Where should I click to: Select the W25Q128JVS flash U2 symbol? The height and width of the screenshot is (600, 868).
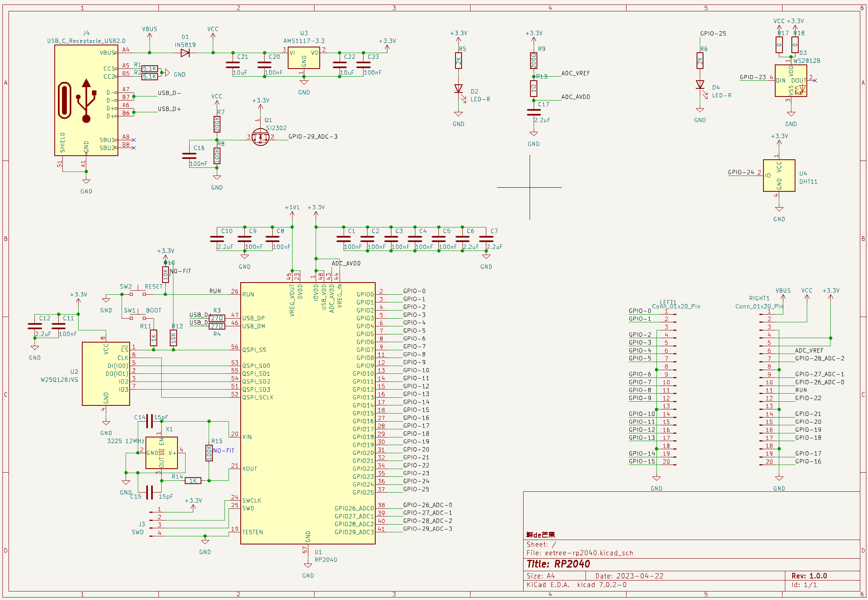pyautogui.click(x=106, y=373)
